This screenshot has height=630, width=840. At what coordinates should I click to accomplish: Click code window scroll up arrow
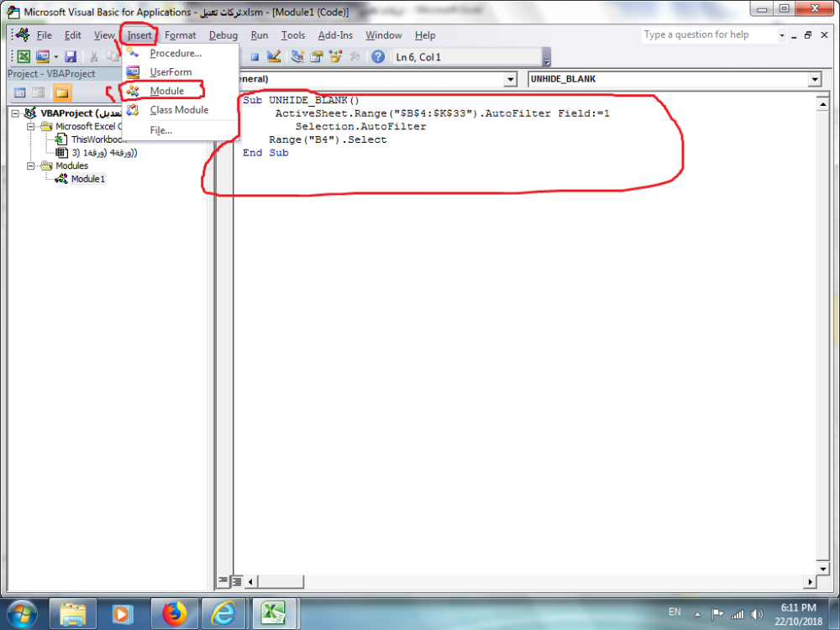coord(823,104)
